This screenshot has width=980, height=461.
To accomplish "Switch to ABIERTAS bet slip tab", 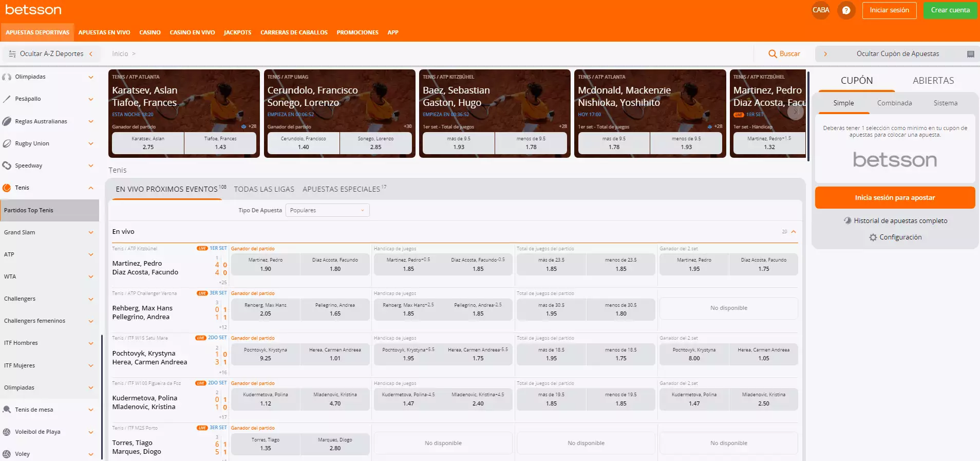I will coord(933,81).
